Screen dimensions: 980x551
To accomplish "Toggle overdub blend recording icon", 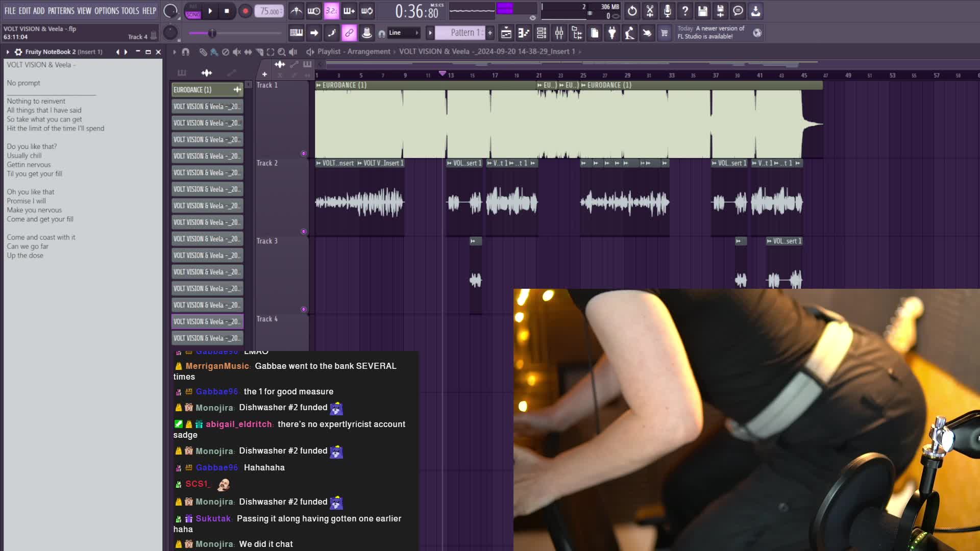I will click(349, 11).
